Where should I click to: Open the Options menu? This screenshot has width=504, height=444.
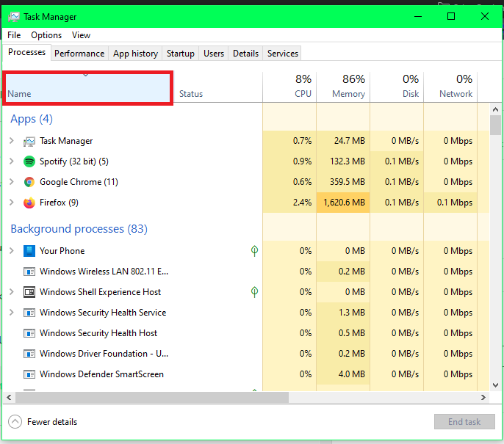click(x=46, y=35)
